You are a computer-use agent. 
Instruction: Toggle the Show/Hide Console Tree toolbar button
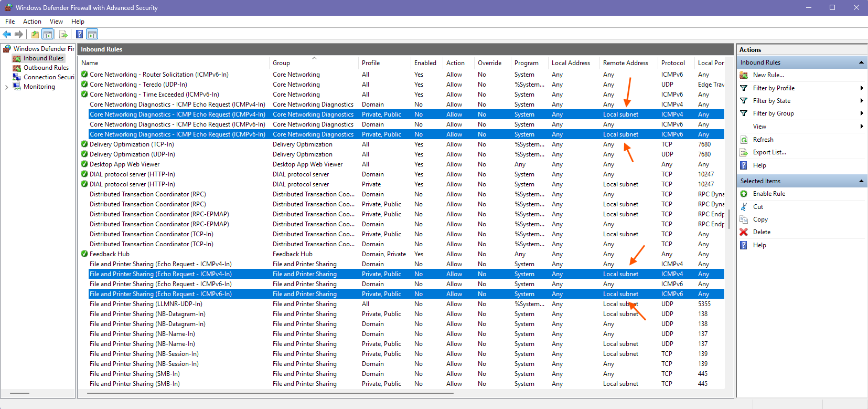(48, 35)
